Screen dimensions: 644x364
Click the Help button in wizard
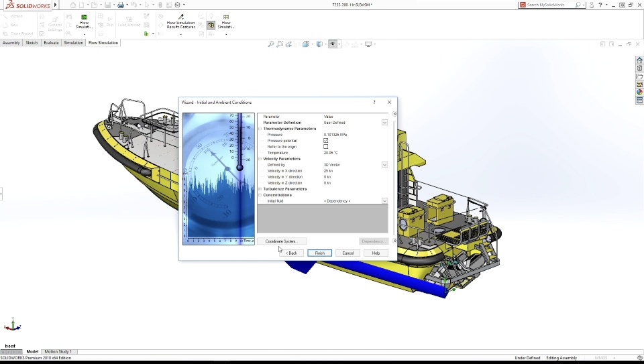376,253
